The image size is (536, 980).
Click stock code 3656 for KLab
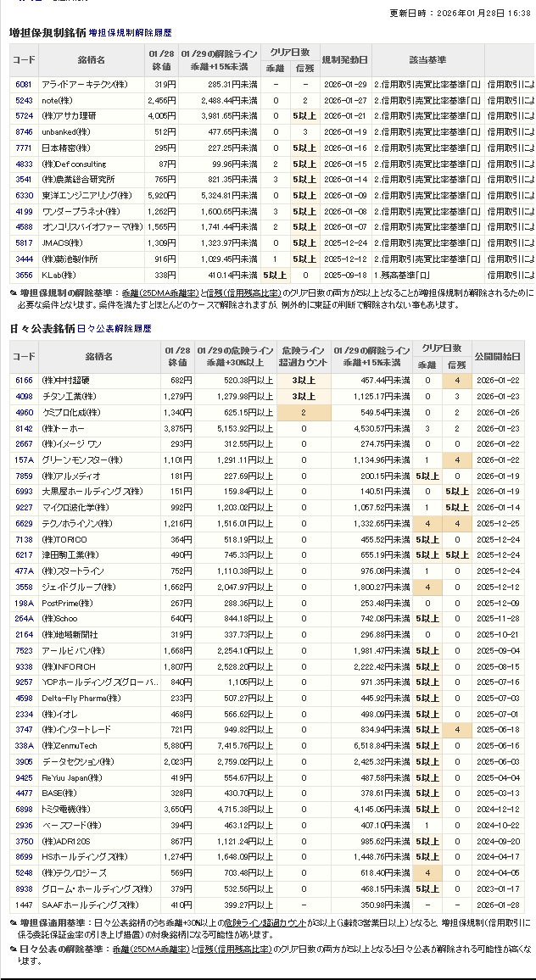tap(24, 276)
